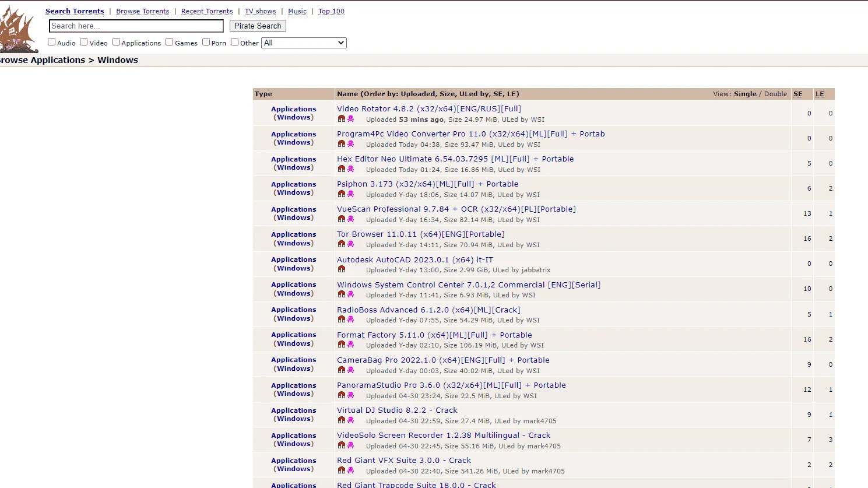Tick the Video checkbox
The width and height of the screenshot is (868, 488).
pos(84,42)
